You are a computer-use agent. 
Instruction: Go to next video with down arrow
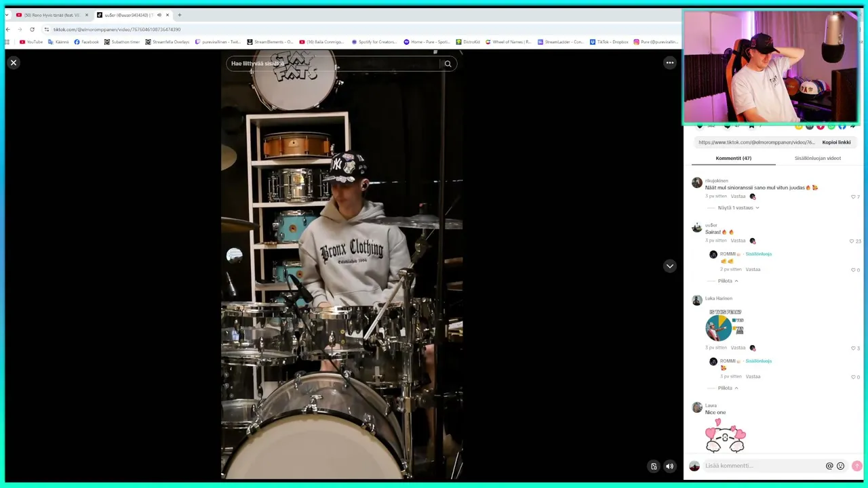point(670,266)
